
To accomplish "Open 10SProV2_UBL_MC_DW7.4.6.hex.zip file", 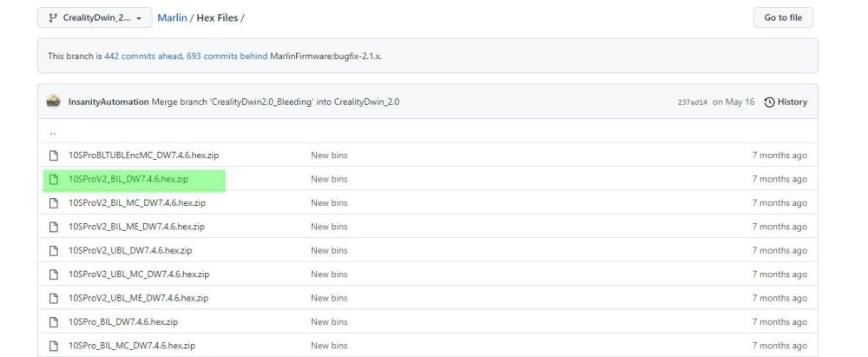I will pyautogui.click(x=139, y=274).
